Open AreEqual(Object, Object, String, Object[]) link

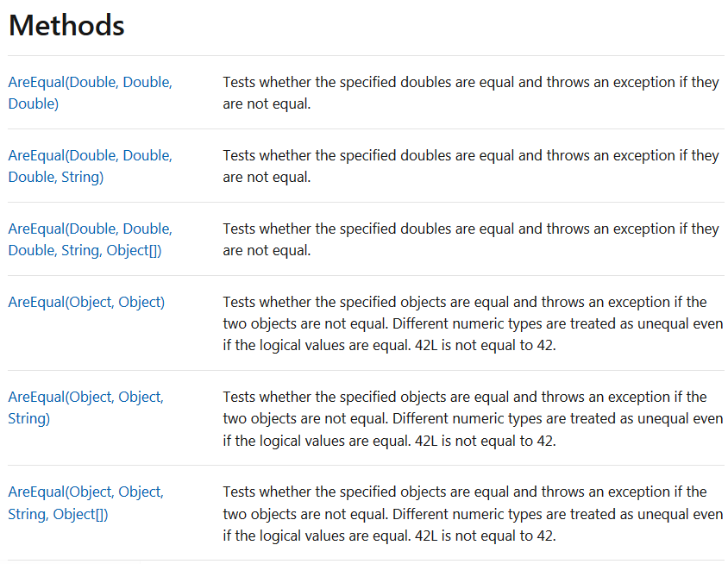coord(86,503)
